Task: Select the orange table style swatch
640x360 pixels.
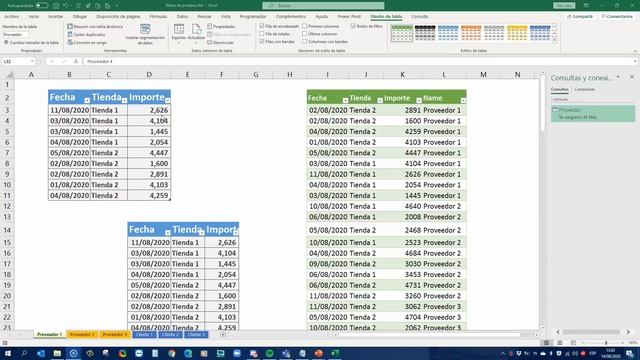Action: [x=471, y=33]
